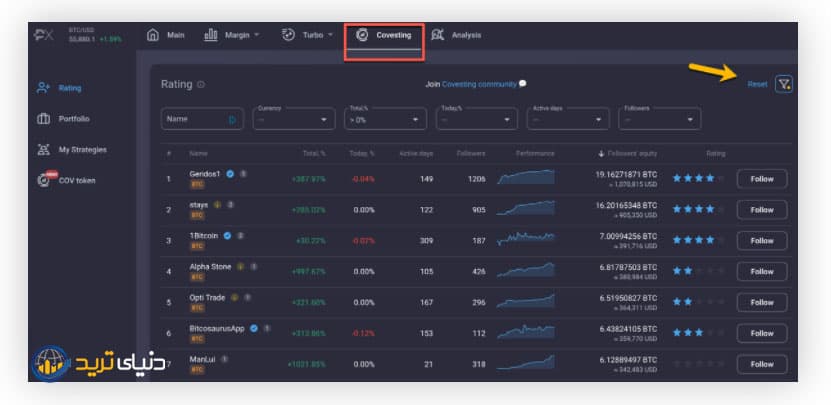Open 1Bitcoin performance chart
The image size is (831, 405).
(526, 239)
